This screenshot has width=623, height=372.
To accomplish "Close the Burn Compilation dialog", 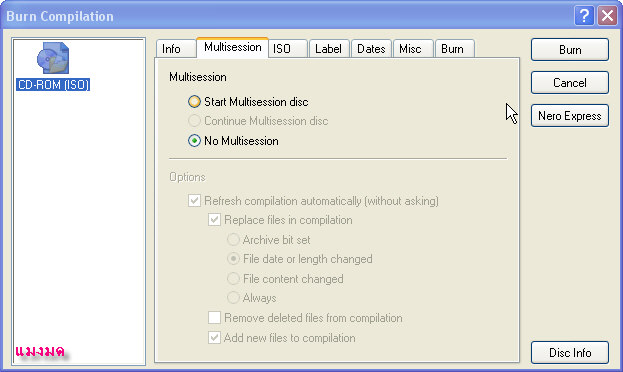I will coord(608,16).
